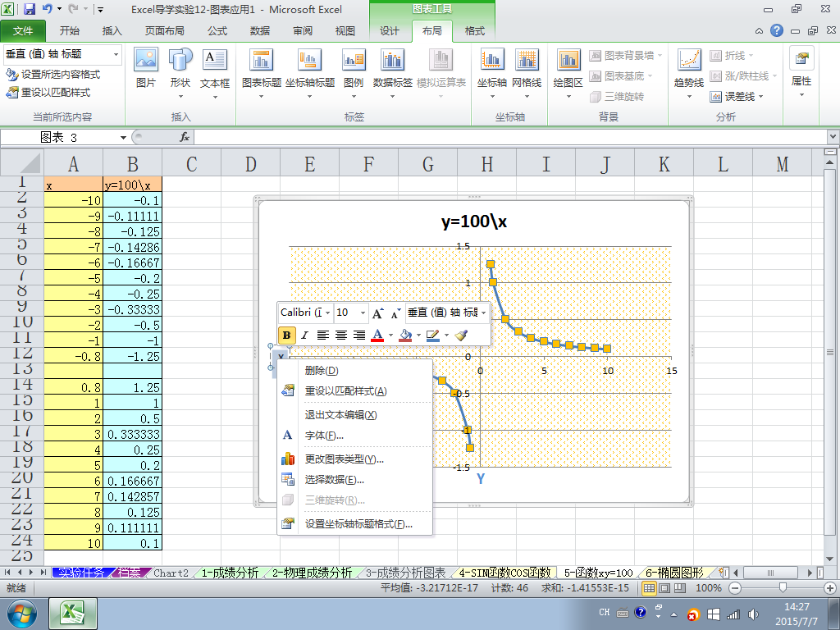Expand the chart element selector (垂直 (值) 轴 标题)
Screen dimensions: 840x630
116,54
